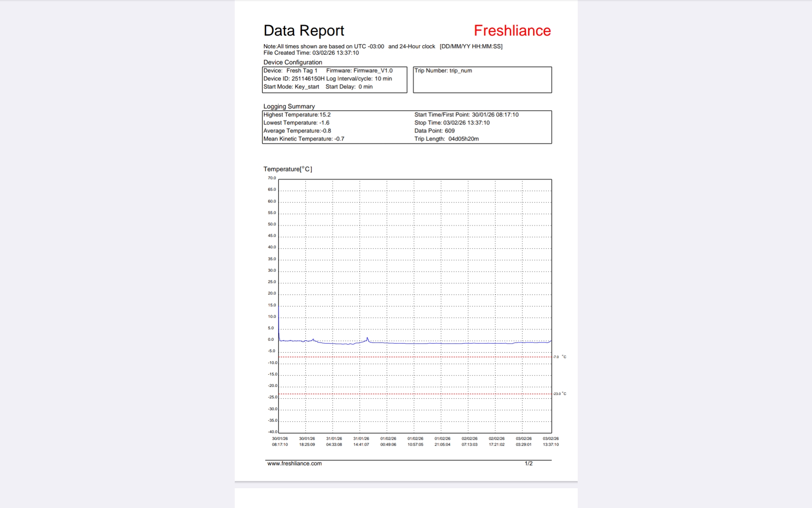Click the Mean Kinetic Temperature line
The height and width of the screenshot is (508, 812).
pos(304,139)
